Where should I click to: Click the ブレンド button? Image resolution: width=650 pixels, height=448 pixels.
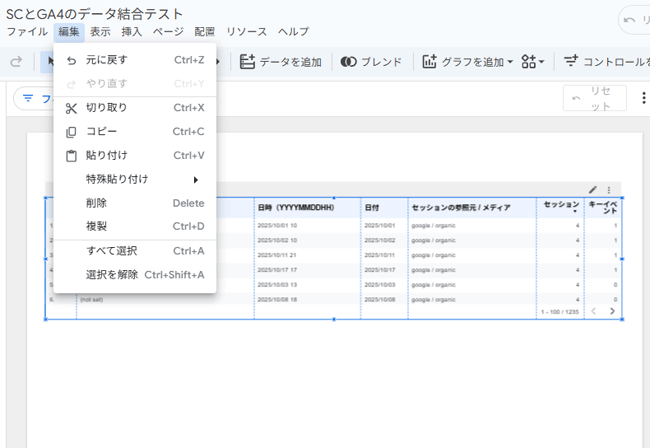[371, 62]
